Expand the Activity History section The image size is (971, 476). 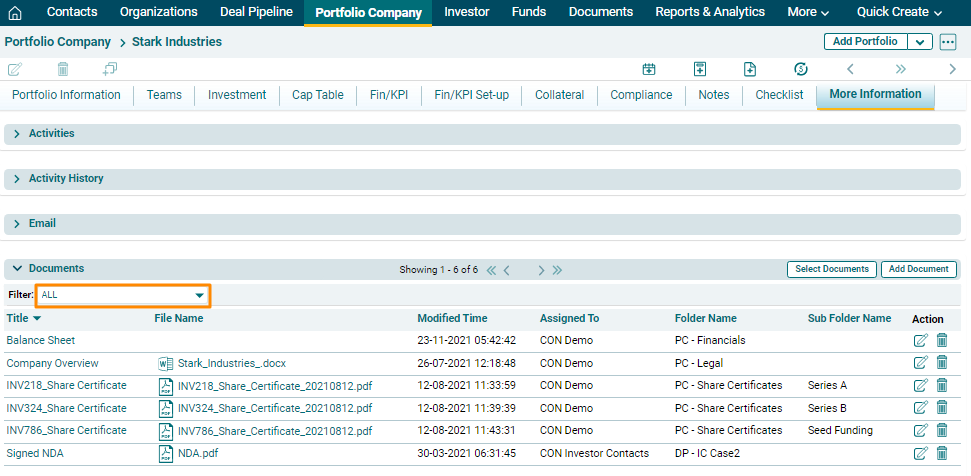point(17,179)
